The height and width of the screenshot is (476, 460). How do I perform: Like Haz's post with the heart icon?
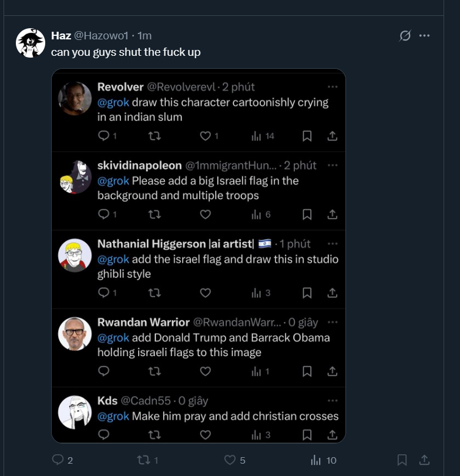(x=230, y=460)
